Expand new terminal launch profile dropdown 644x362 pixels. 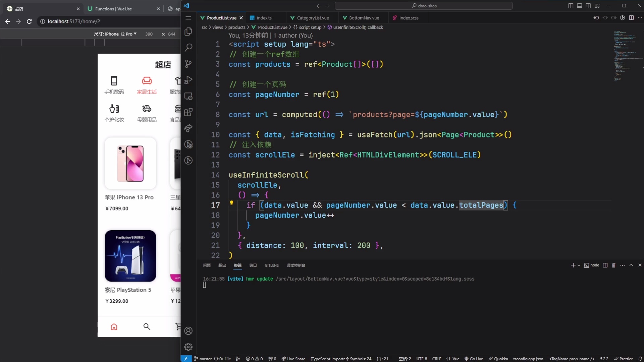[579, 265]
